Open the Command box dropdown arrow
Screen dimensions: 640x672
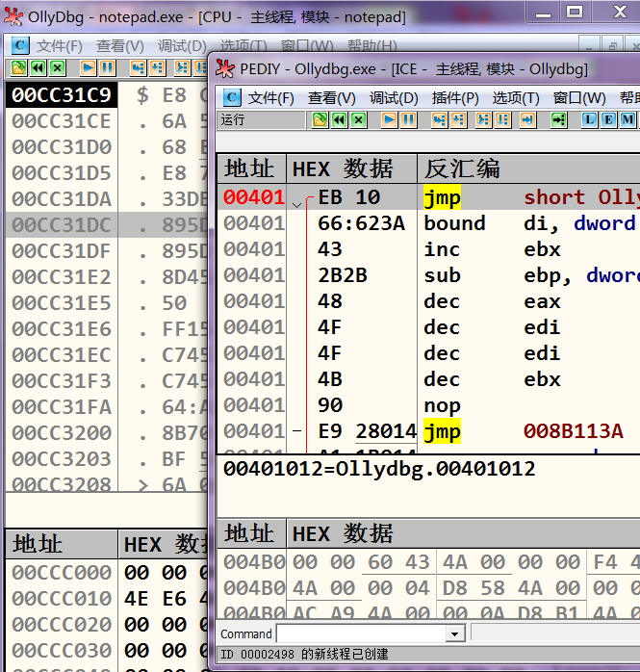click(x=455, y=633)
